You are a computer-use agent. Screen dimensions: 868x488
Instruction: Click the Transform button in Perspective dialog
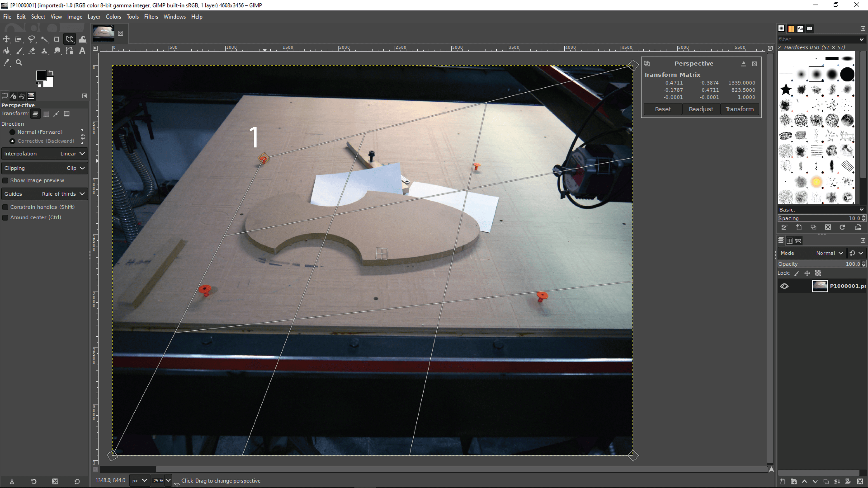click(739, 109)
